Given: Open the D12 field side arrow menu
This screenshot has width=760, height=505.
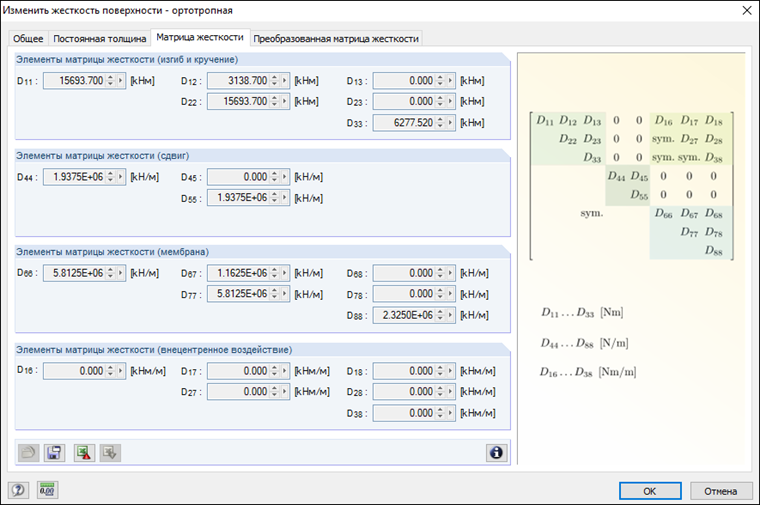Looking at the screenshot, I should tap(285, 80).
